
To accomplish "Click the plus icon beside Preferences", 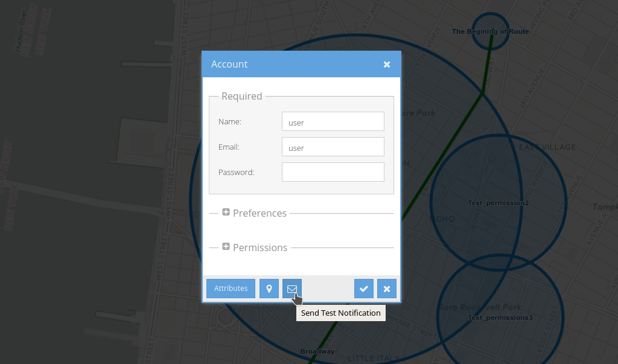I will (226, 212).
